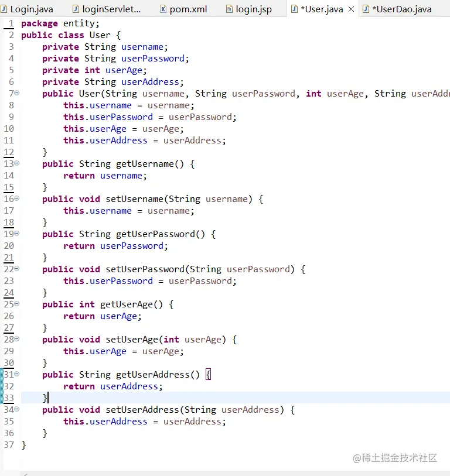Click class name 'User' on line 2

(x=100, y=35)
